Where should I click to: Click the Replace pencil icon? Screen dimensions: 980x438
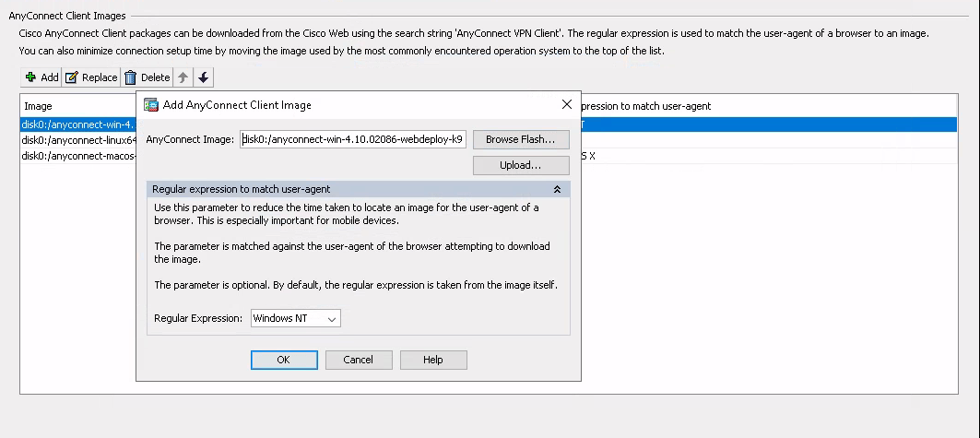tap(72, 77)
